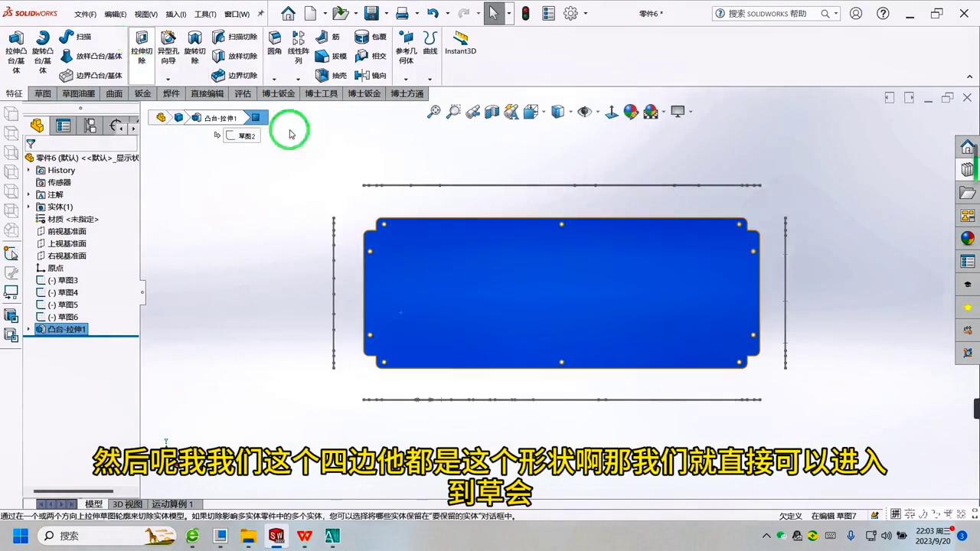Viewport: 980px width, 551px height.
Task: Select the 剖面视图 tool
Action: (492, 112)
